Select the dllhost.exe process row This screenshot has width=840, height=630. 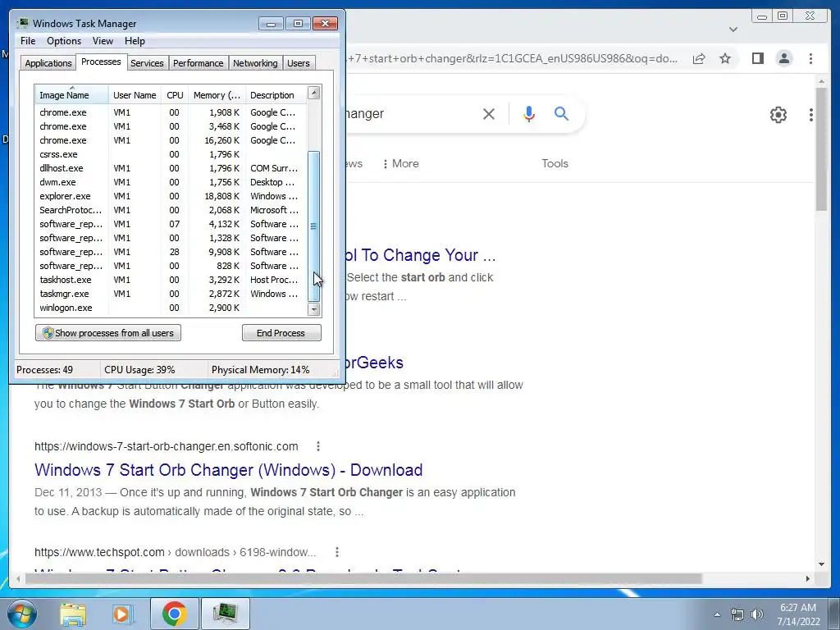coord(171,168)
